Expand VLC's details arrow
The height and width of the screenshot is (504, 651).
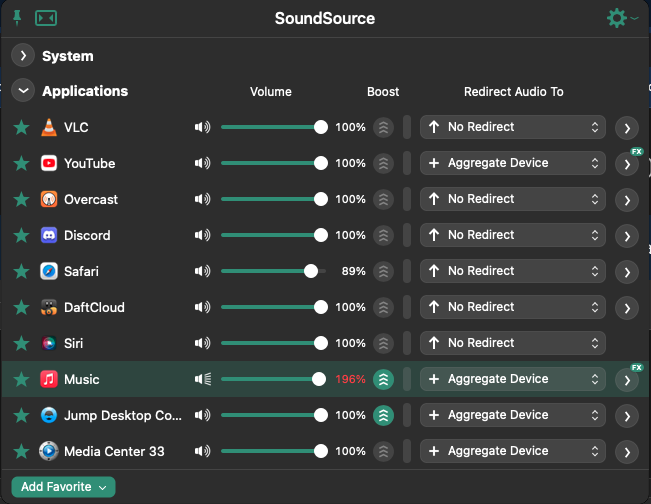[627, 128]
